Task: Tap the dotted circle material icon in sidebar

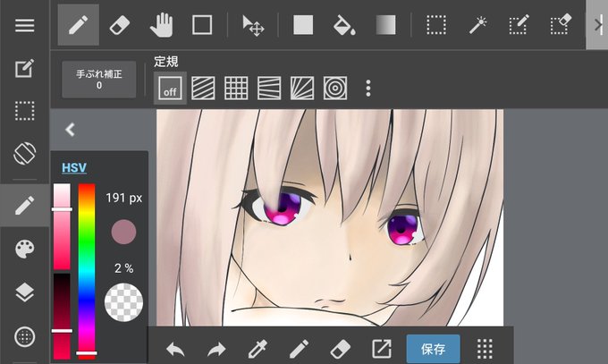Action: click(24, 336)
